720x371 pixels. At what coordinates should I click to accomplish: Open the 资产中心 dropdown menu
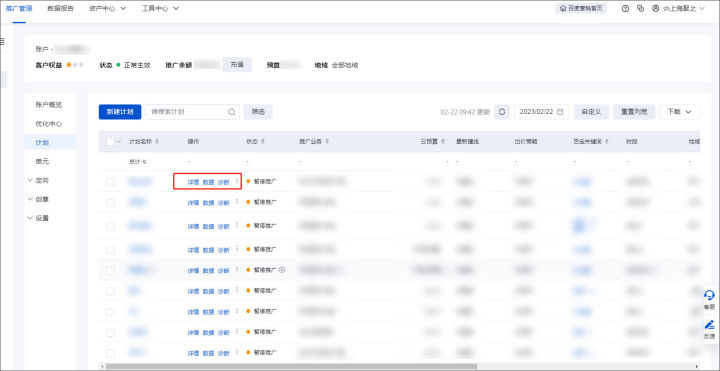(x=107, y=9)
